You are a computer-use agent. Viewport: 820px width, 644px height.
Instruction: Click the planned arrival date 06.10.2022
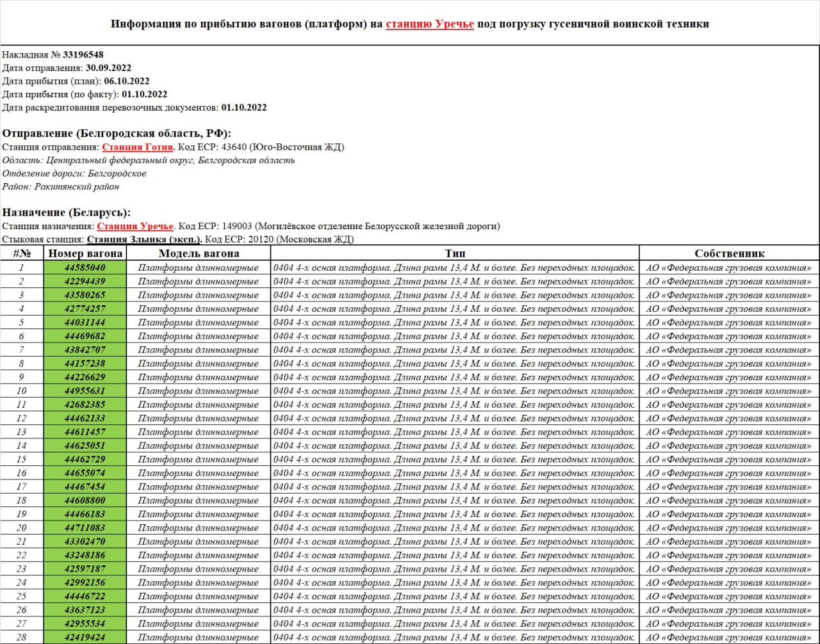click(x=126, y=81)
